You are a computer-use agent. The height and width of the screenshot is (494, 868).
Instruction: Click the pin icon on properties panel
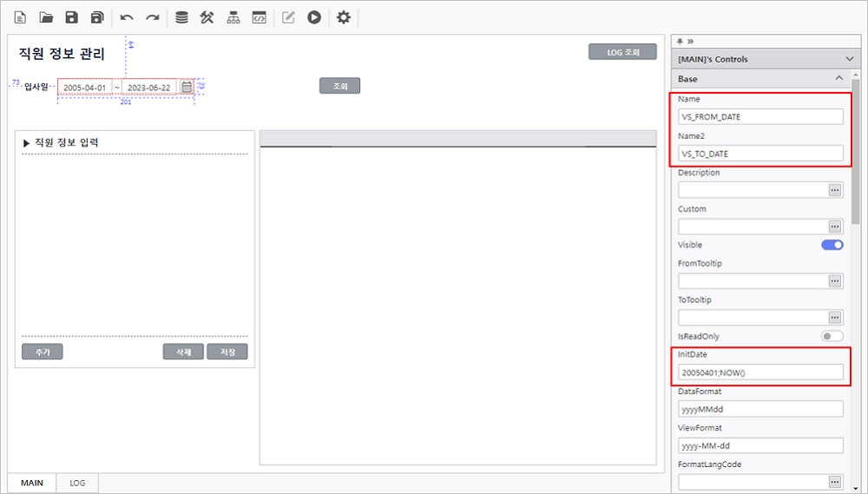tap(680, 41)
